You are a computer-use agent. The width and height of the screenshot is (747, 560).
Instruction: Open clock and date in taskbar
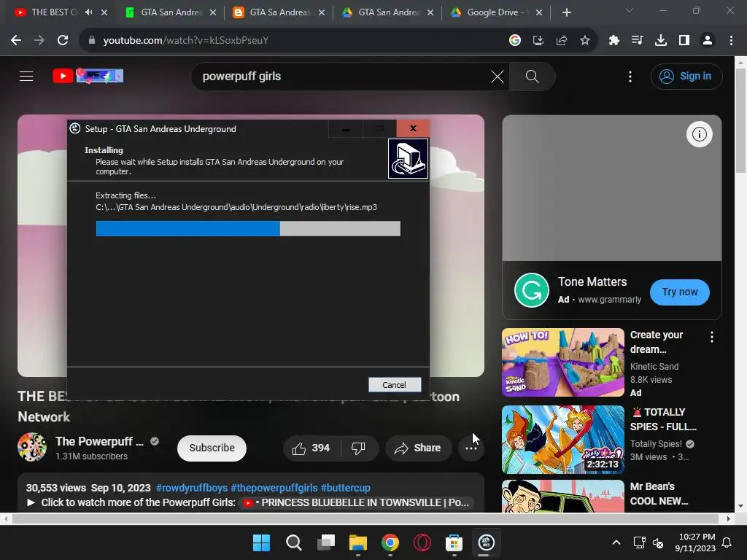coord(695,542)
